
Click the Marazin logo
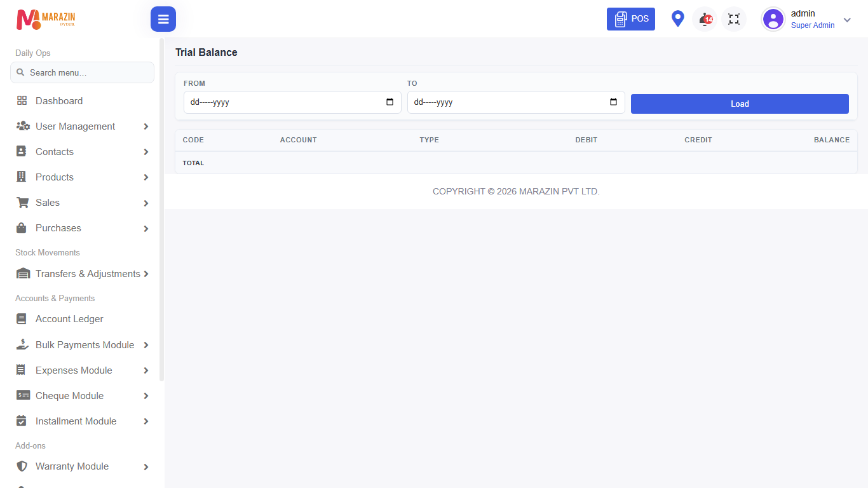tap(46, 19)
